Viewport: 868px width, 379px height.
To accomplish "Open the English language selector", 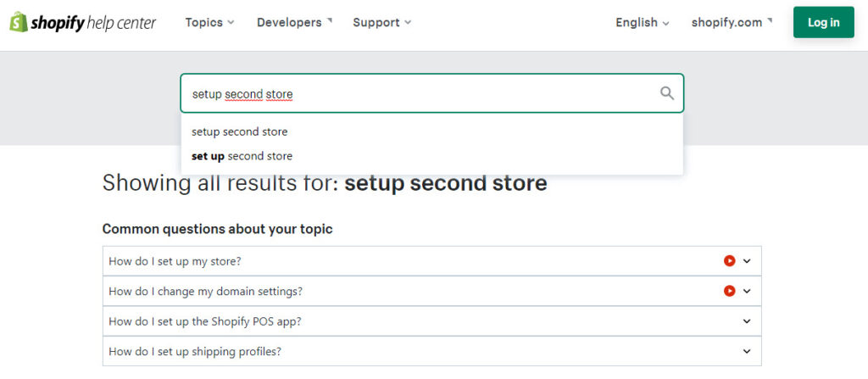I will pyautogui.click(x=642, y=23).
